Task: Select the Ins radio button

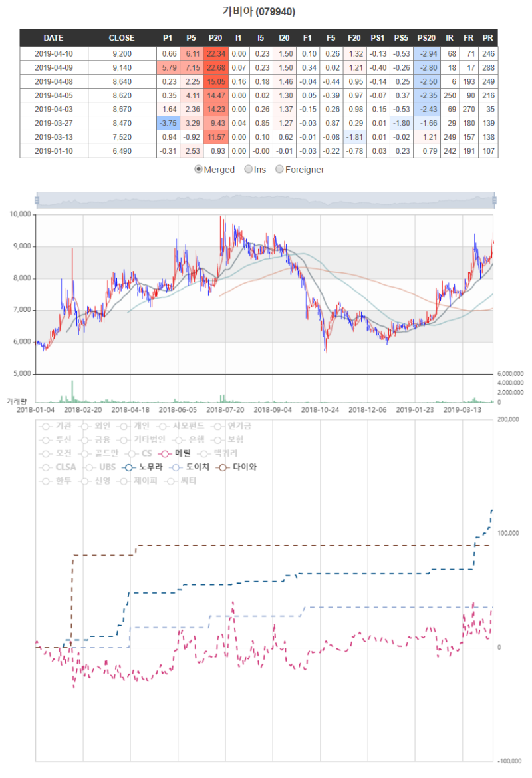Action: pos(249,169)
